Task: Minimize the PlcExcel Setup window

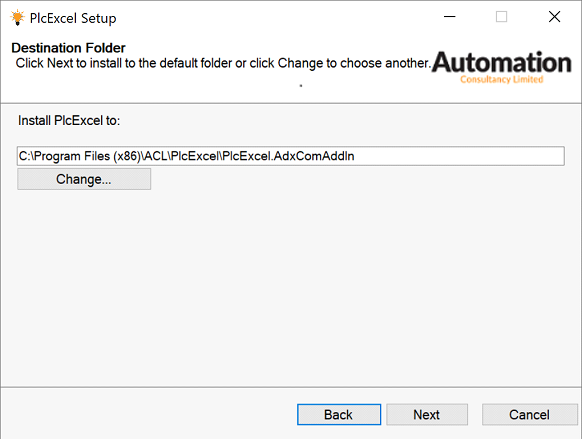Action: point(450,16)
